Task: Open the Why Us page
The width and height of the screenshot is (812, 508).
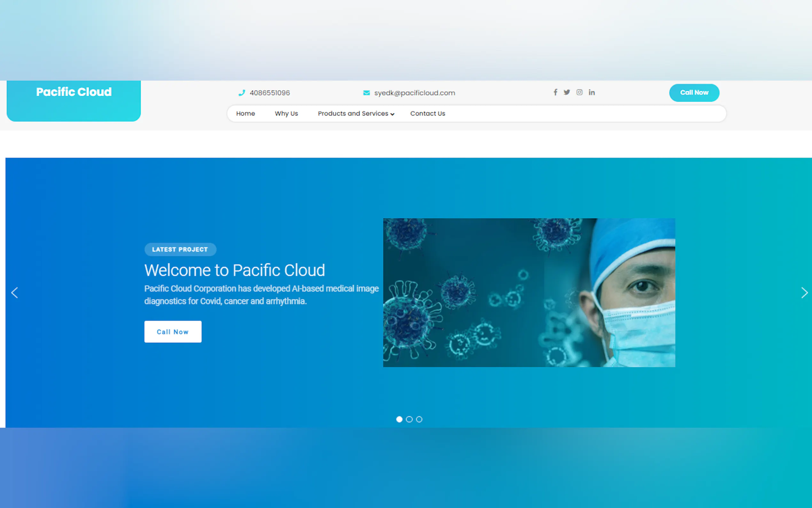Action: coord(286,114)
